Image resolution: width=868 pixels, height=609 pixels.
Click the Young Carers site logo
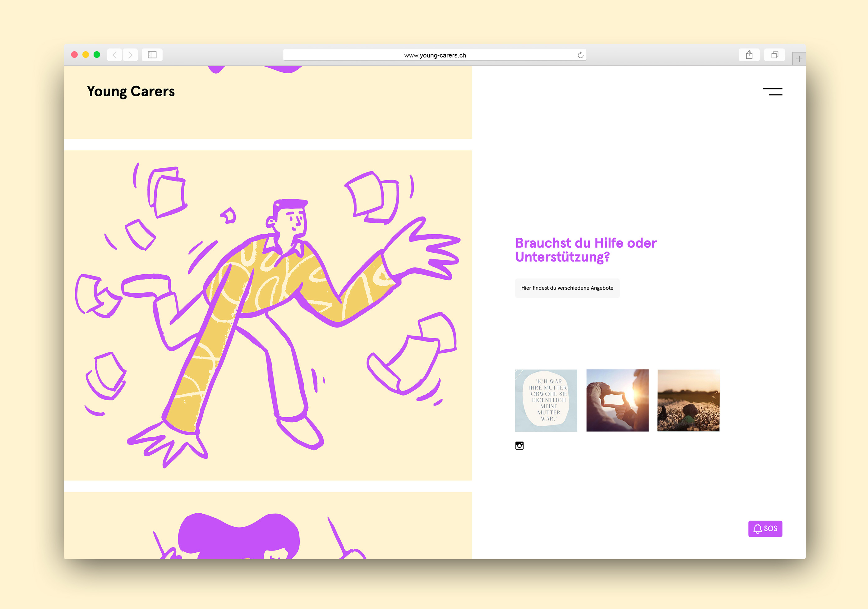131,91
